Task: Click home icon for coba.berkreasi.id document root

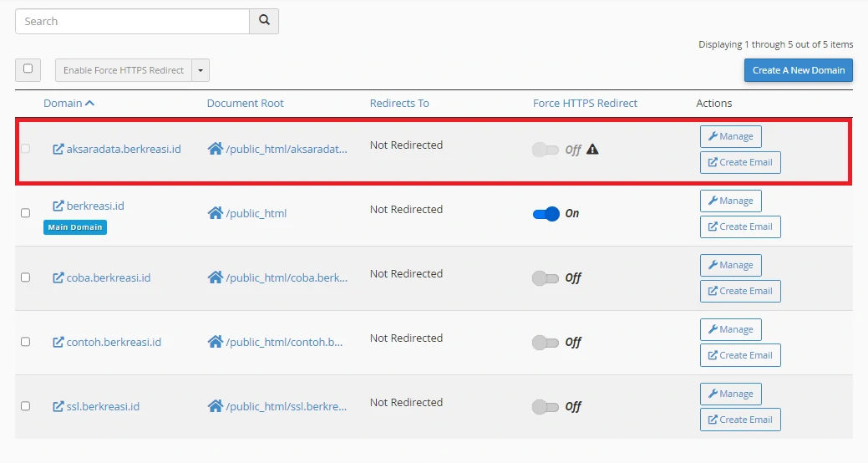Action: [x=216, y=277]
